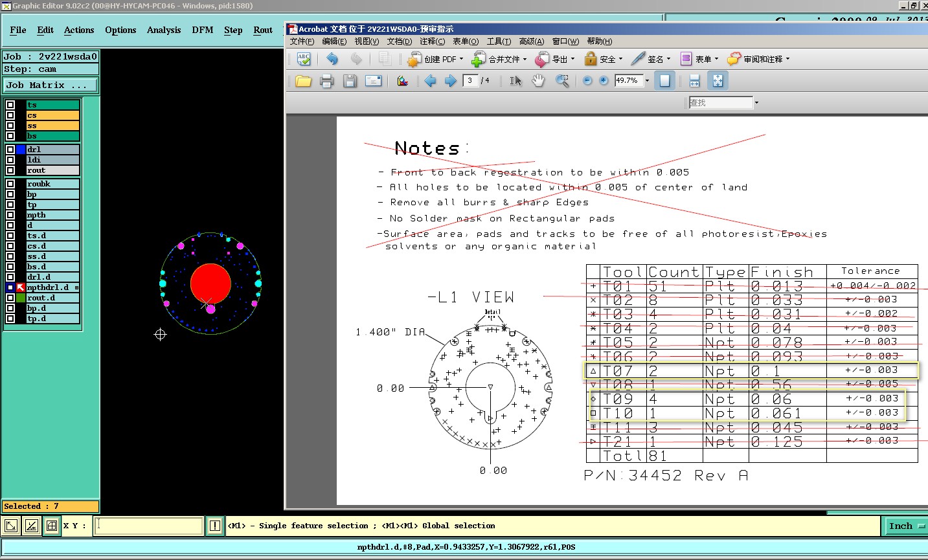Click the spell check icon in Acrobat
The width and height of the screenshot is (928, 560).
pyautogui.click(x=304, y=59)
